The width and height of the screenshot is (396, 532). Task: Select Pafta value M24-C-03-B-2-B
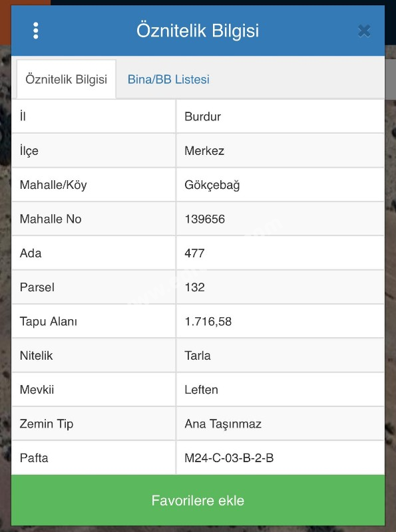pos(229,458)
